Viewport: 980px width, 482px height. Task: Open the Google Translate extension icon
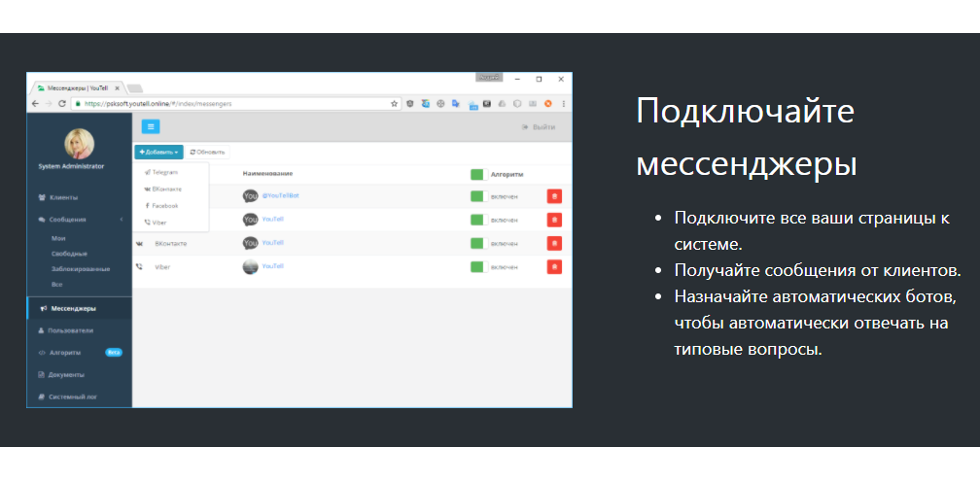pyautogui.click(x=456, y=104)
